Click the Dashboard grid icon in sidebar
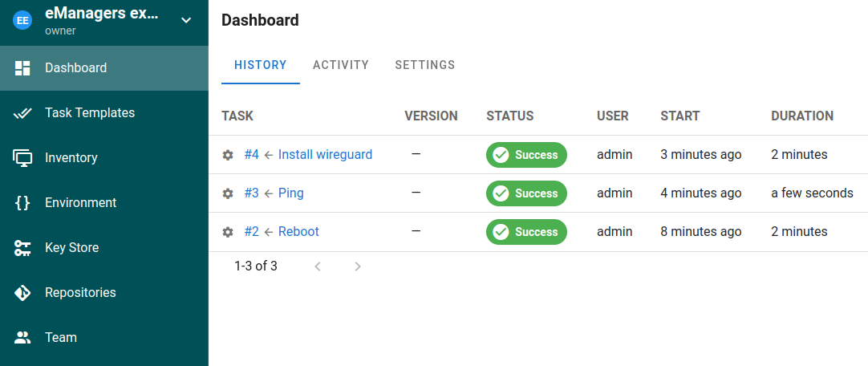The width and height of the screenshot is (868, 366). pos(22,68)
